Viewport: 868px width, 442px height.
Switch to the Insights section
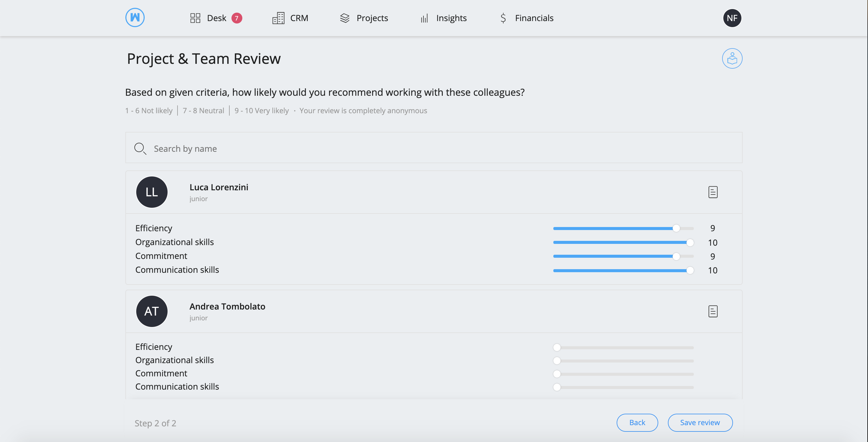click(x=443, y=18)
